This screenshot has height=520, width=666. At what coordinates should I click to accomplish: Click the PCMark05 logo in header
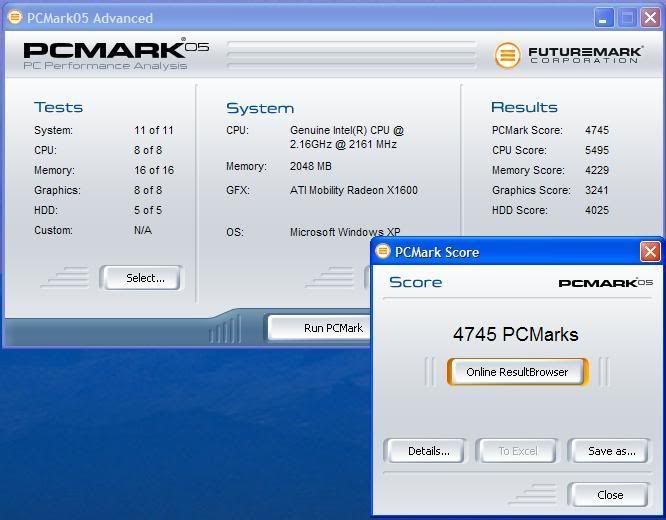pos(116,54)
